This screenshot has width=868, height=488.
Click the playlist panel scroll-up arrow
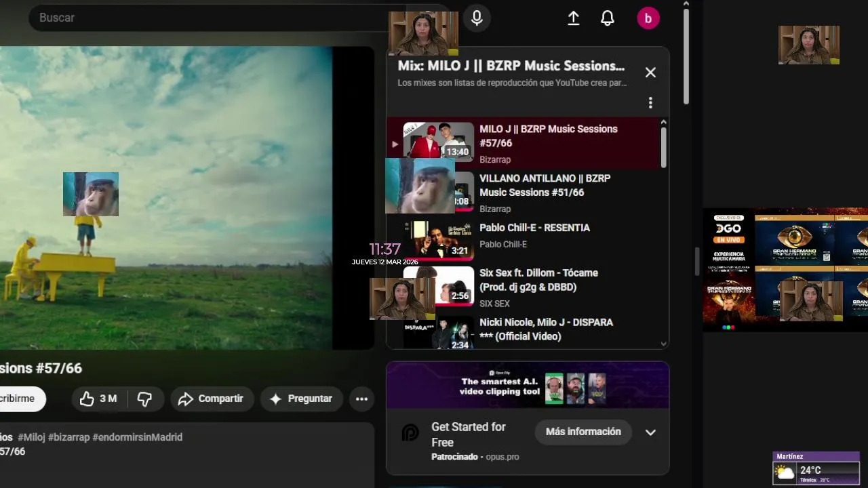pyautogui.click(x=663, y=123)
